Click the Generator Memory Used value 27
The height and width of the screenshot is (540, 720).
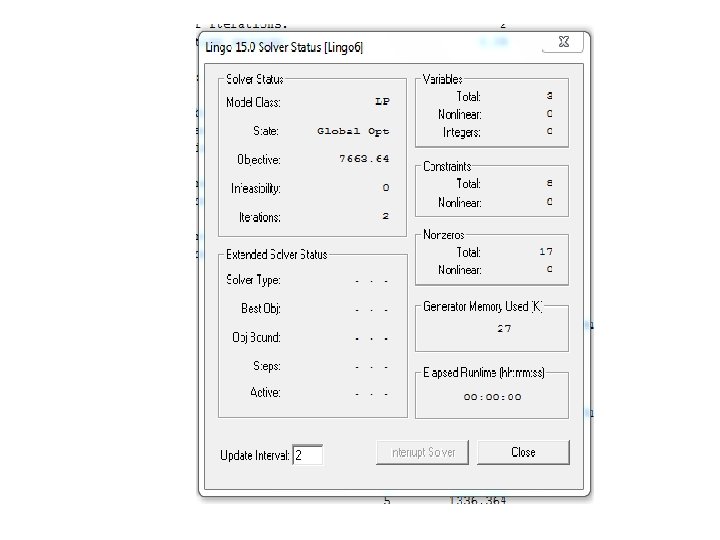click(x=504, y=328)
